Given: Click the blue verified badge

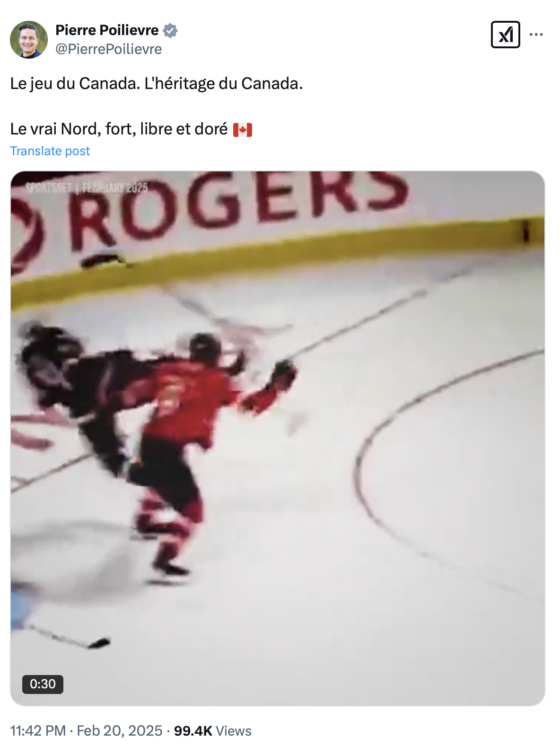Looking at the screenshot, I should click(x=170, y=30).
